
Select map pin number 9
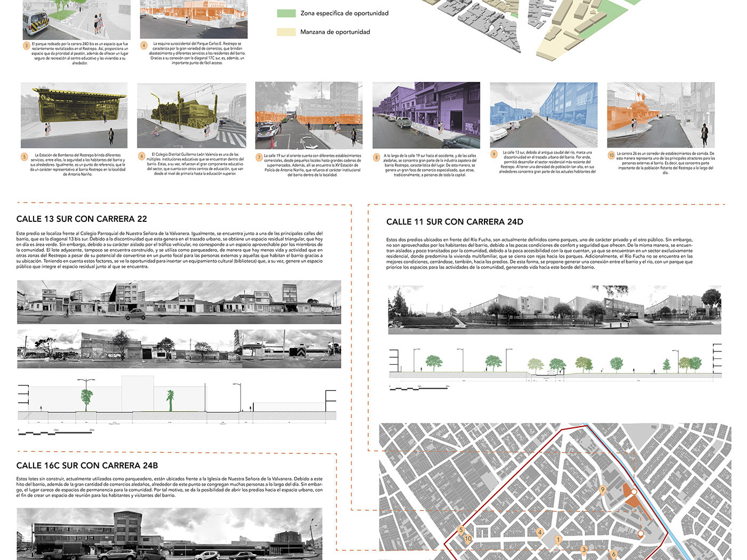603,490
